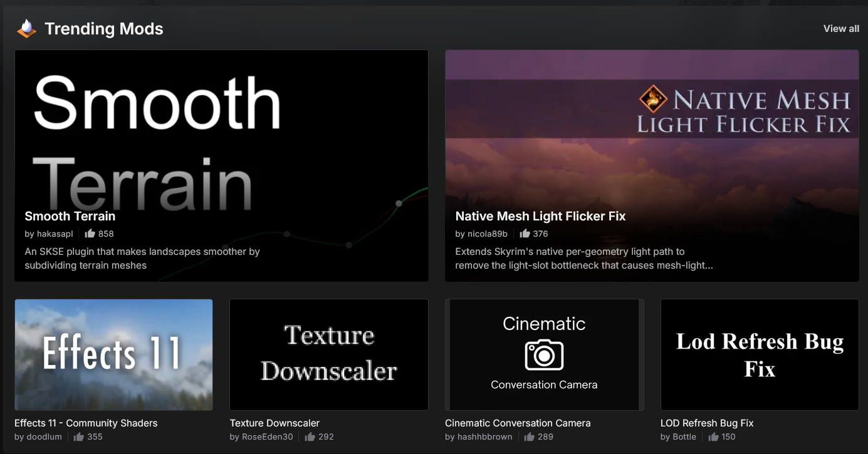Visit author RoseEden30's profile
The width and height of the screenshot is (868, 454).
pos(268,437)
